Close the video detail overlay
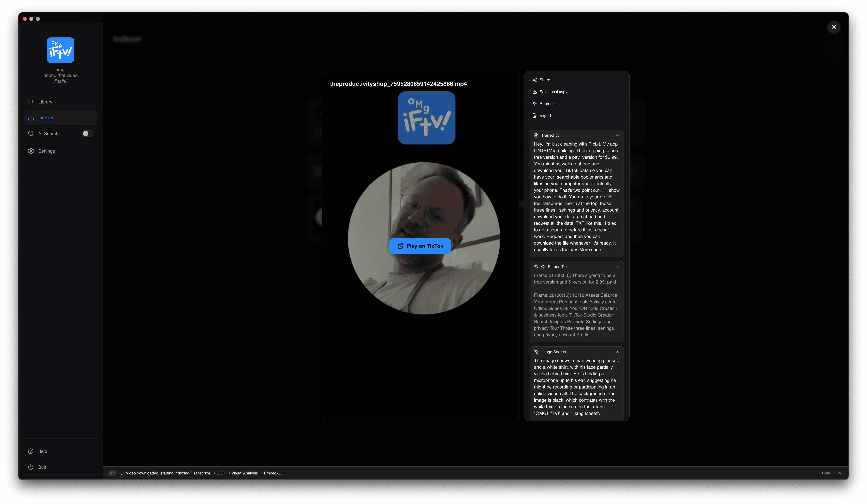 click(834, 27)
